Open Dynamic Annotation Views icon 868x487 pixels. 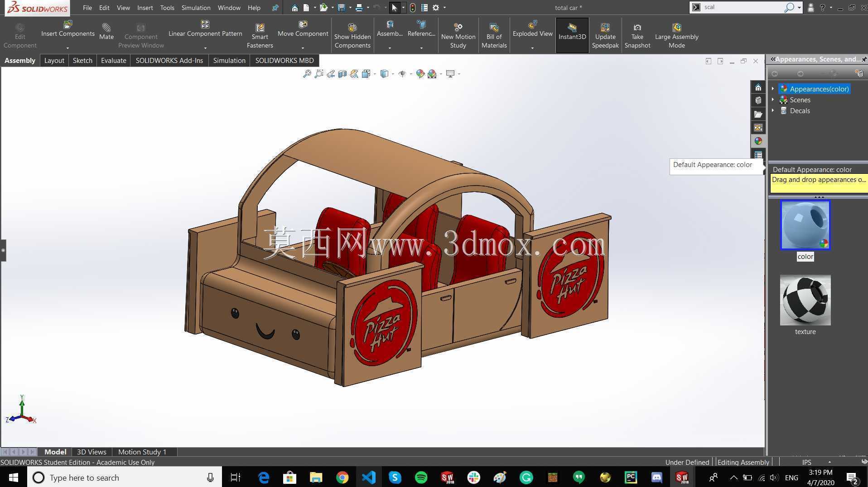354,74
